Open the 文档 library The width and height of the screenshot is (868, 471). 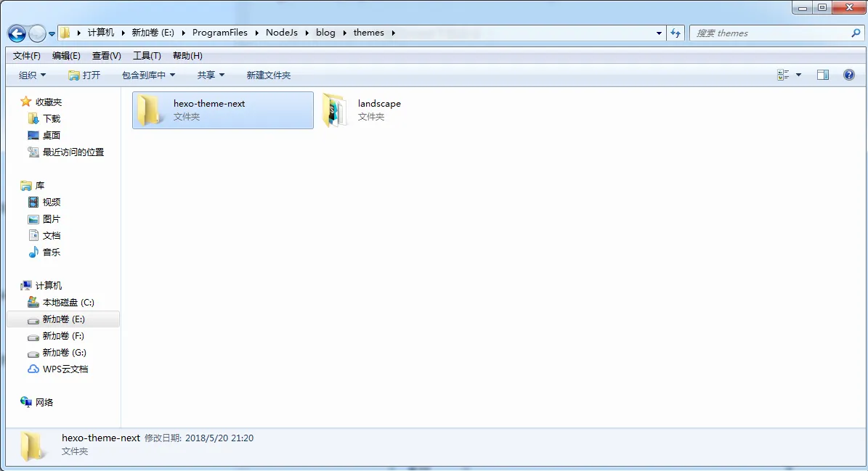click(52, 235)
